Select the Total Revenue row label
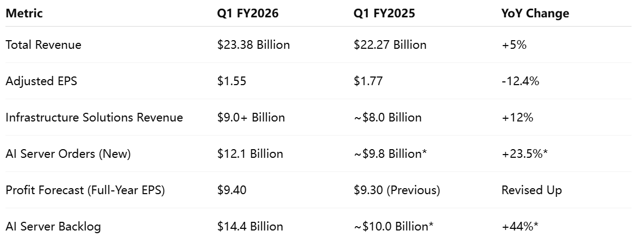Image resolution: width=644 pixels, height=237 pixels. pyautogui.click(x=43, y=44)
